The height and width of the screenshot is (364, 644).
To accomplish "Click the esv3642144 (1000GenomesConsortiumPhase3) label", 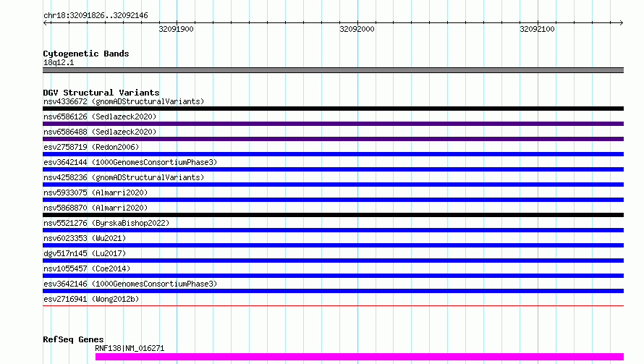I will pos(130,162).
